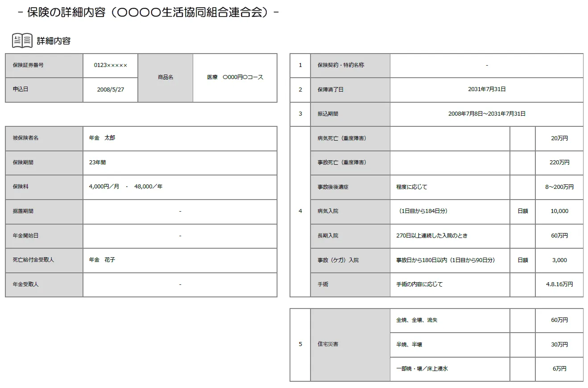Select the 3,000 daily amount
Screen dimensions: 588x388
[x=559, y=260]
